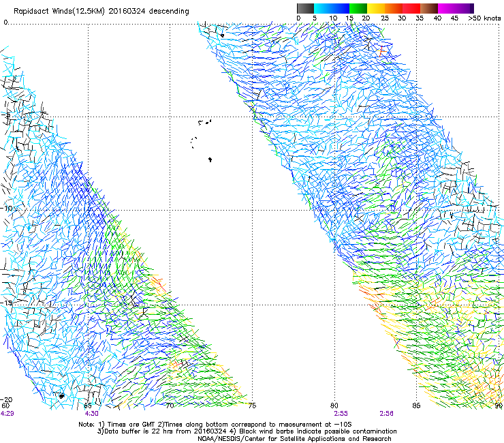The height and width of the screenshot is (443, 504).
Task: Click the brown 35-40 knots legend swatch
Action: click(429, 8)
